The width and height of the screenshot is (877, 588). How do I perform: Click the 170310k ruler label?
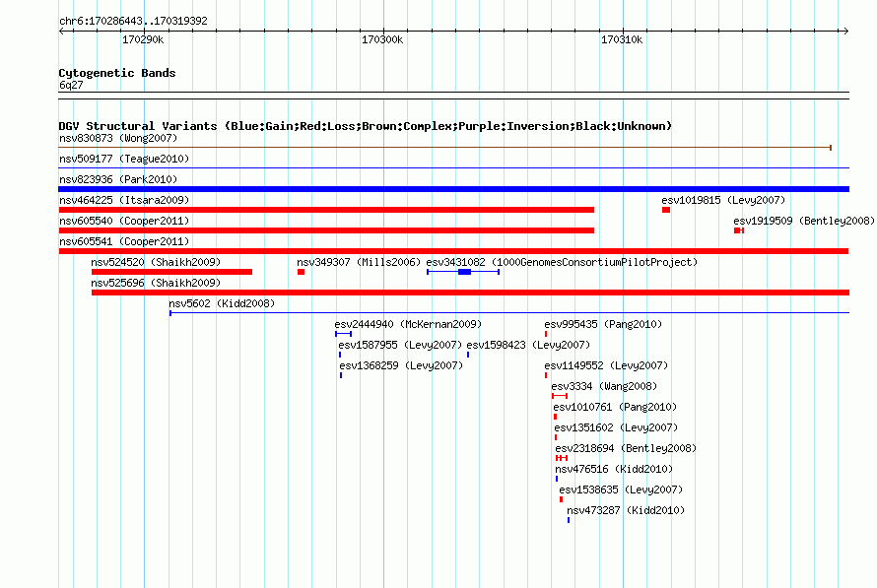pyautogui.click(x=622, y=39)
